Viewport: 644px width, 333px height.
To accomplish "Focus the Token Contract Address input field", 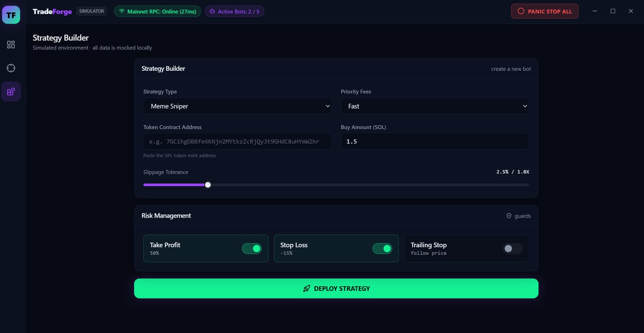I will point(237,141).
